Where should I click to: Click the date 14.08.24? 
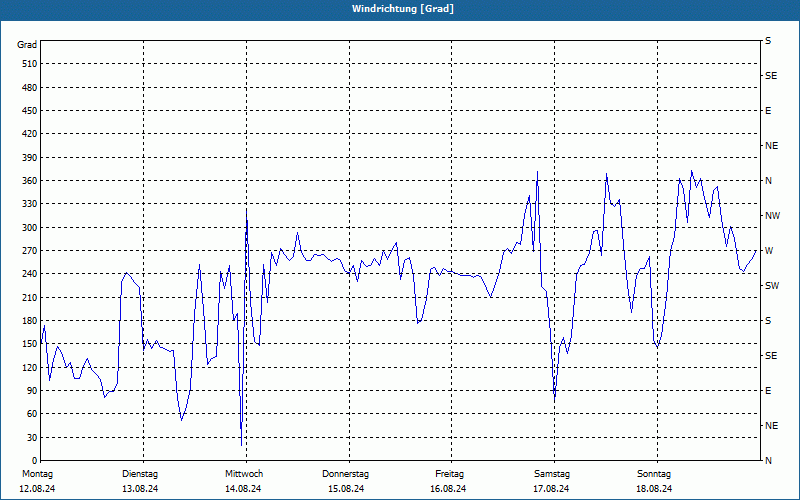click(x=243, y=489)
